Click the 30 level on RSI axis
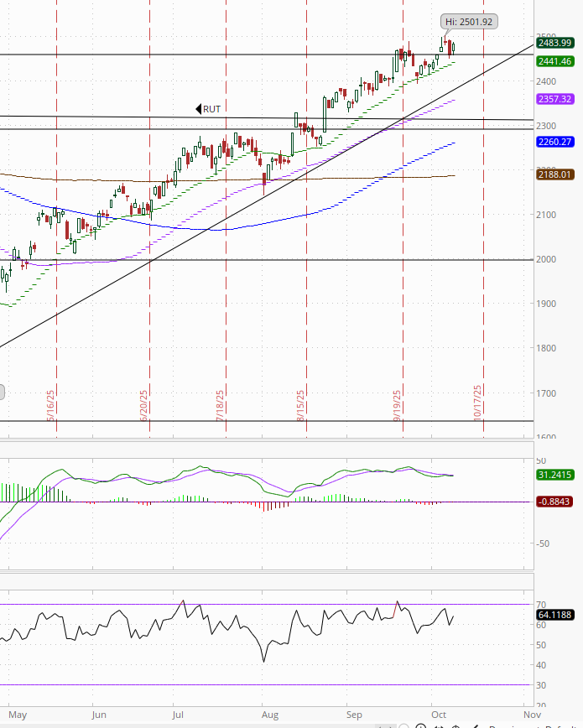The image size is (583, 728). point(541,685)
